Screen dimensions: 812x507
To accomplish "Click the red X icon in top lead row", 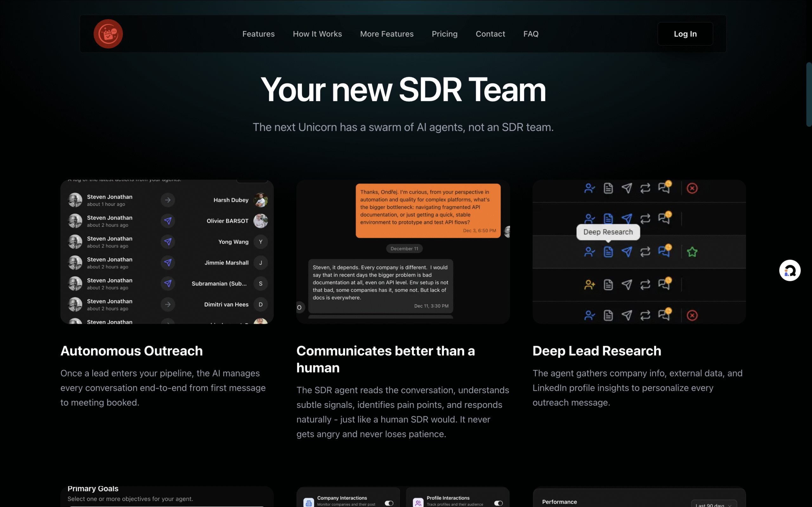I will click(x=692, y=189).
